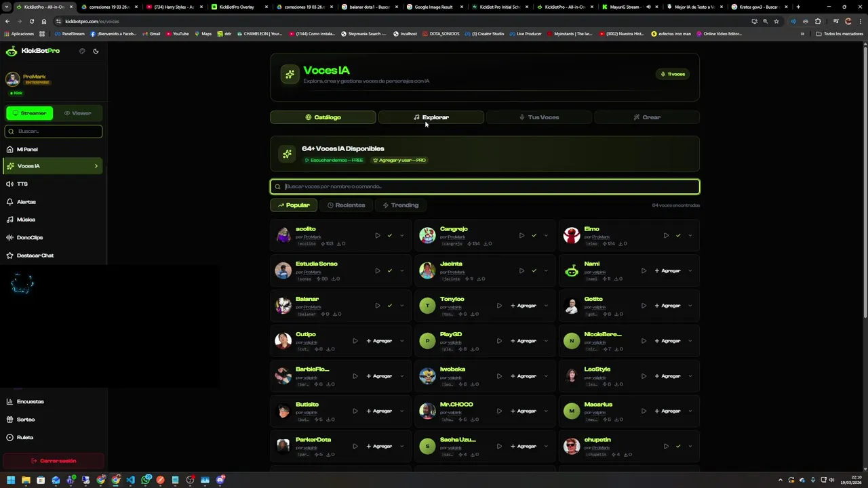Play the Estudia Sonso voice demo

[x=378, y=270]
